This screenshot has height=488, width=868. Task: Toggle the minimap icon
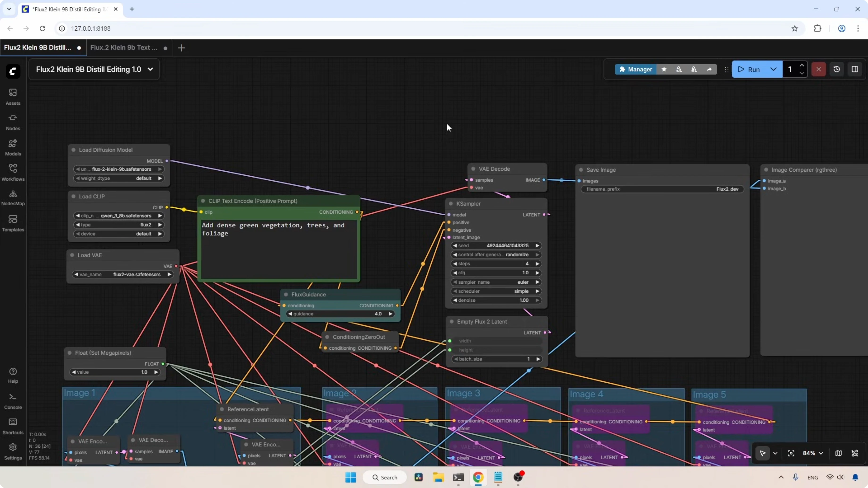coord(838,453)
